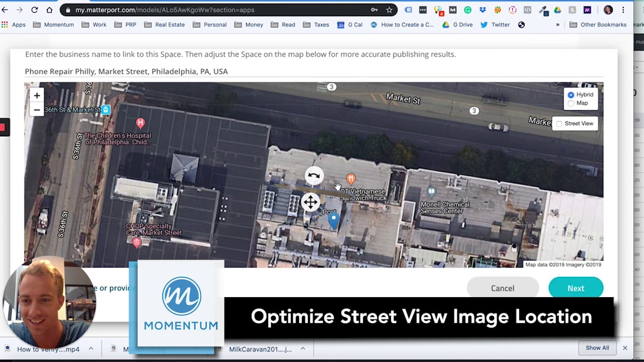This screenshot has width=644, height=362.
Task: Open the Personal bookmarks folder
Action: (209, 25)
